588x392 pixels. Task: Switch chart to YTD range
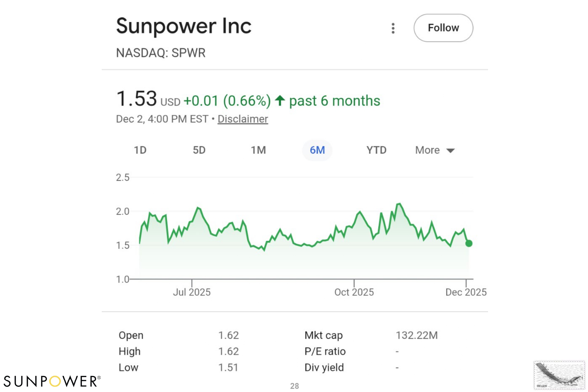pos(376,150)
